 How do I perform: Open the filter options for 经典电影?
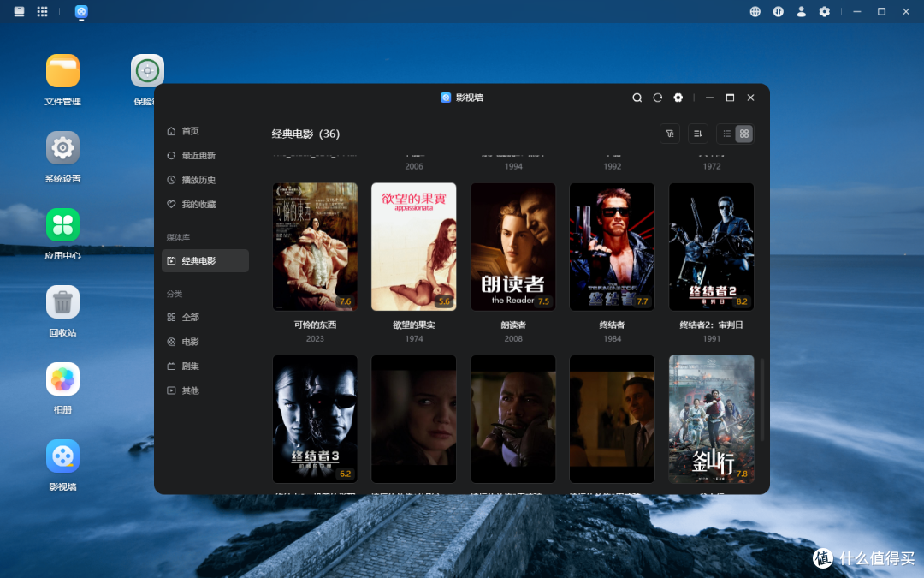[x=670, y=134]
